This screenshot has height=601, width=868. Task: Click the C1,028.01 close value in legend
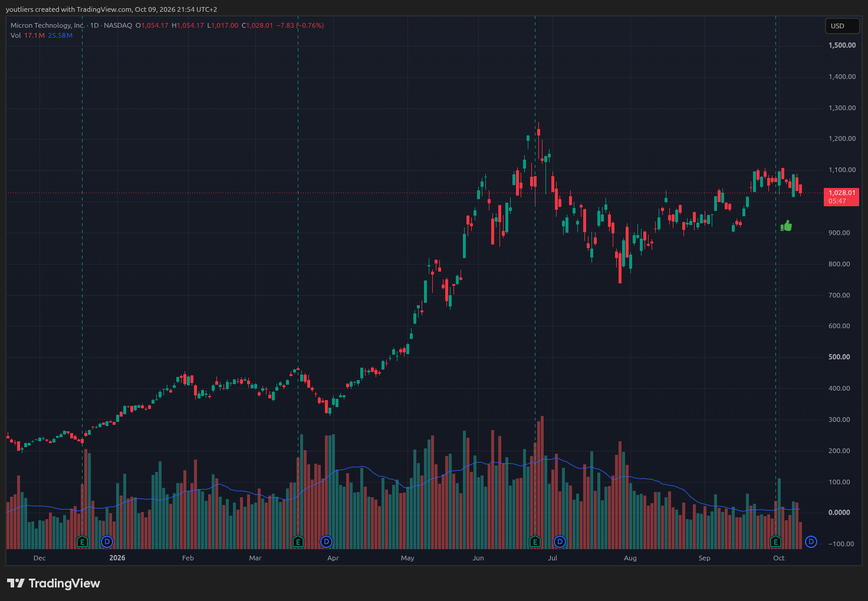click(257, 25)
